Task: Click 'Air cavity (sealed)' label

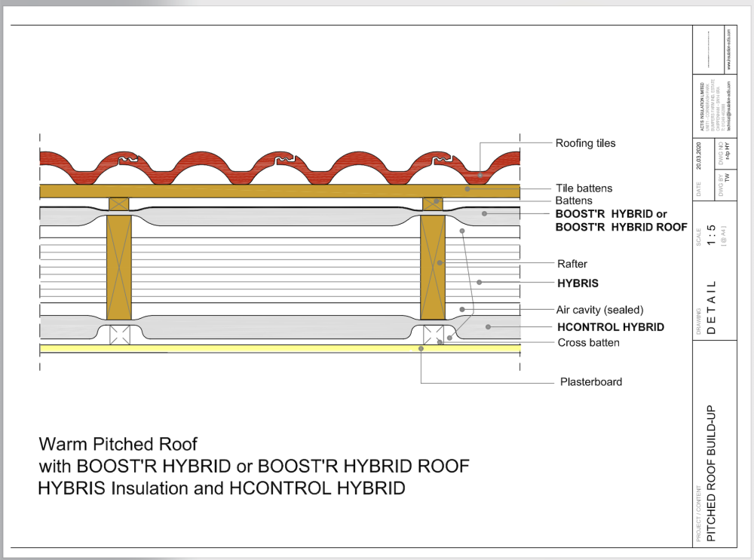Action: point(599,310)
